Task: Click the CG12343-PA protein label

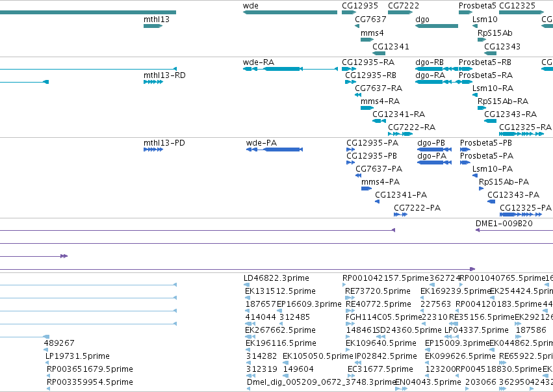Action: click(513, 195)
